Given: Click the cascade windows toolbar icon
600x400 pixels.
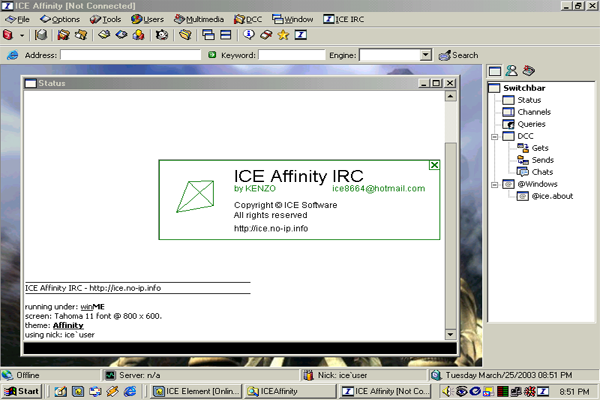Looking at the screenshot, I should click(208, 35).
